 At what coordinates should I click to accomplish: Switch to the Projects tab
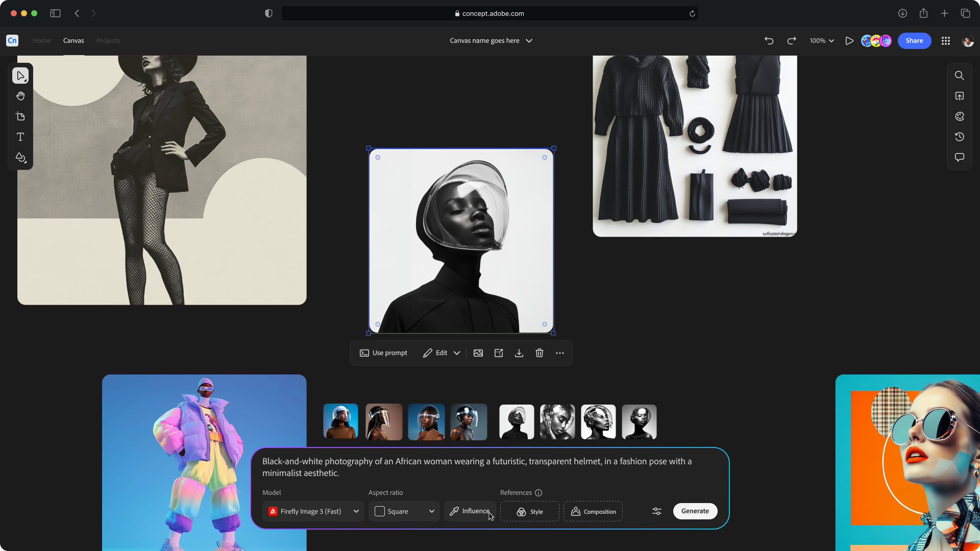tap(108, 41)
